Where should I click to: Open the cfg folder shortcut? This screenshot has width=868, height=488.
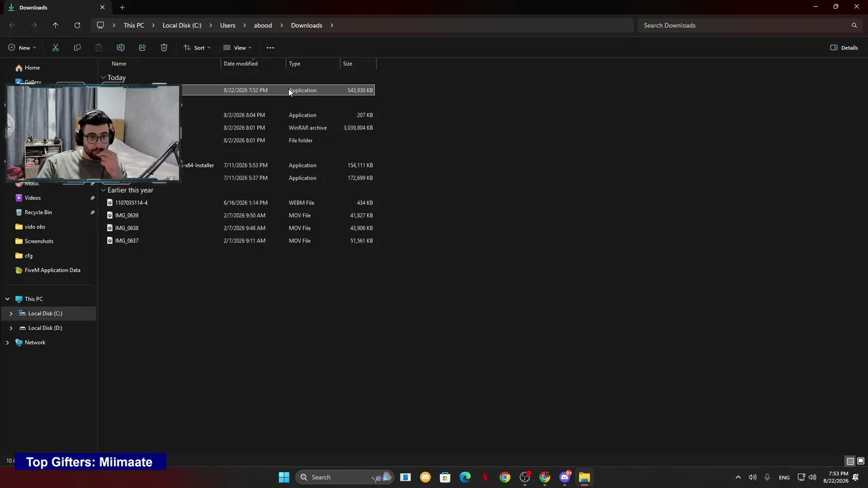pos(28,256)
